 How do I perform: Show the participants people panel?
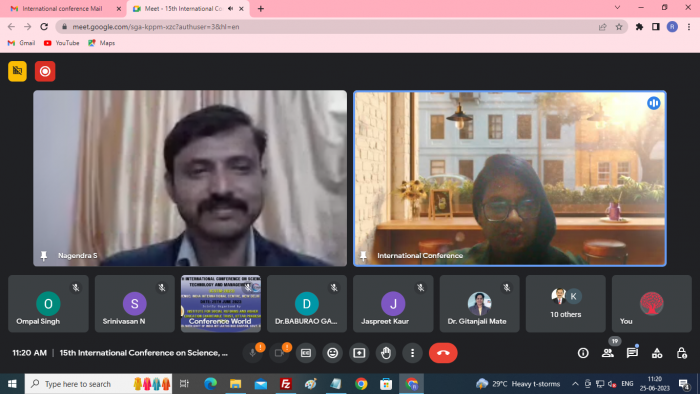tap(607, 353)
